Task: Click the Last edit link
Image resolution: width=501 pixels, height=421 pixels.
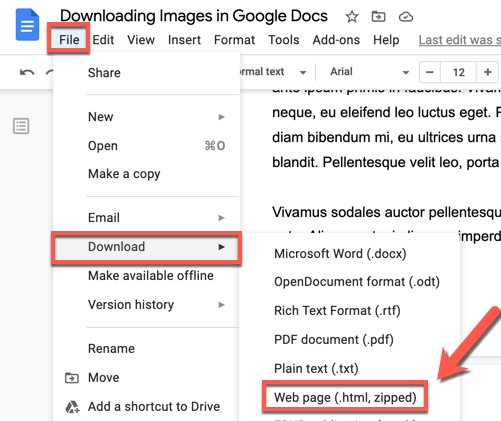Action: [x=460, y=40]
